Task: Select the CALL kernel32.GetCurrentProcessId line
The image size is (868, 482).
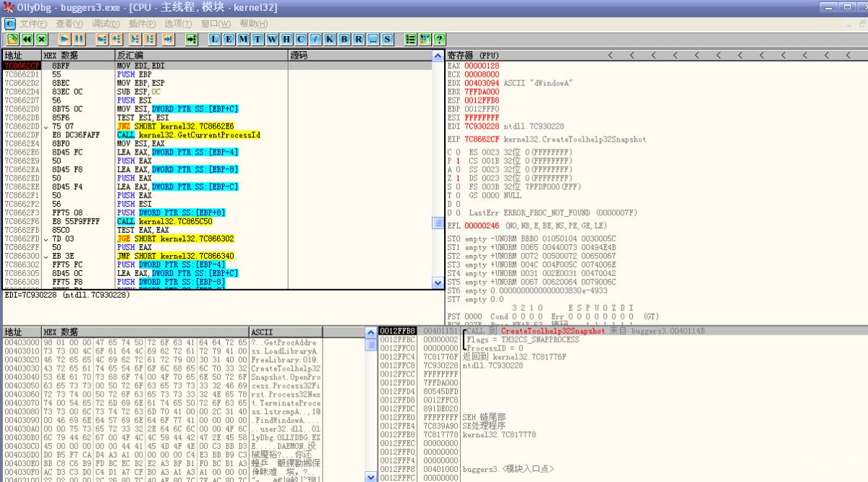Action: [188, 135]
